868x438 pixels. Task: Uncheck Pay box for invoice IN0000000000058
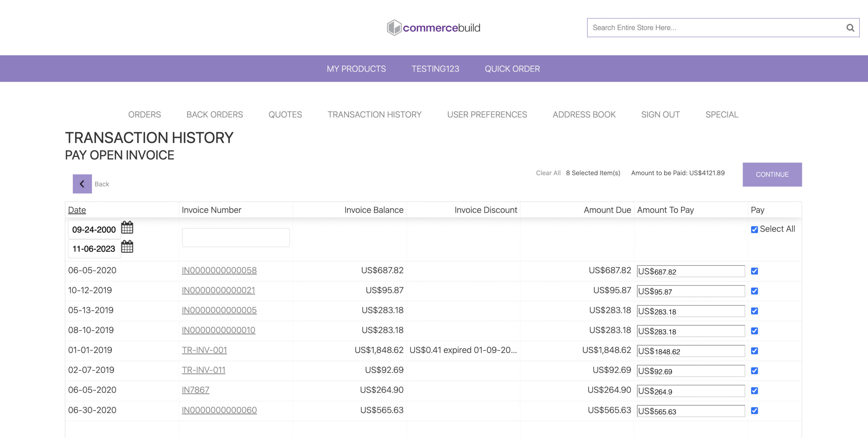pyautogui.click(x=754, y=271)
